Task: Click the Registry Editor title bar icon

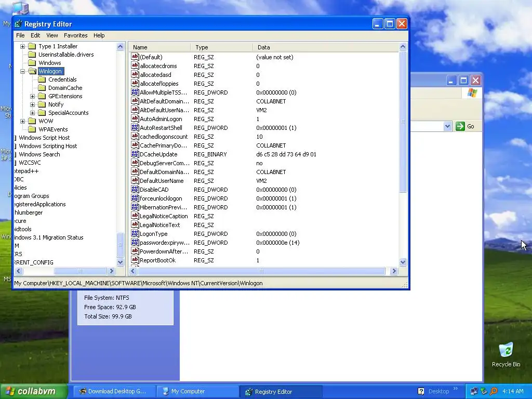Action: click(x=18, y=24)
